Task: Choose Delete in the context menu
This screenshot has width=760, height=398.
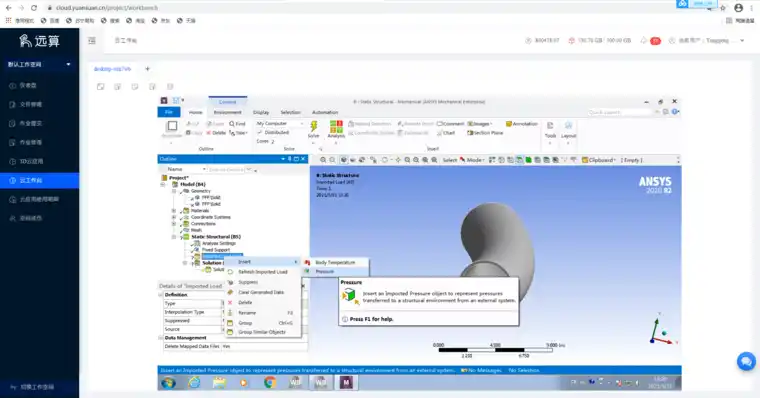Action: coord(262,302)
